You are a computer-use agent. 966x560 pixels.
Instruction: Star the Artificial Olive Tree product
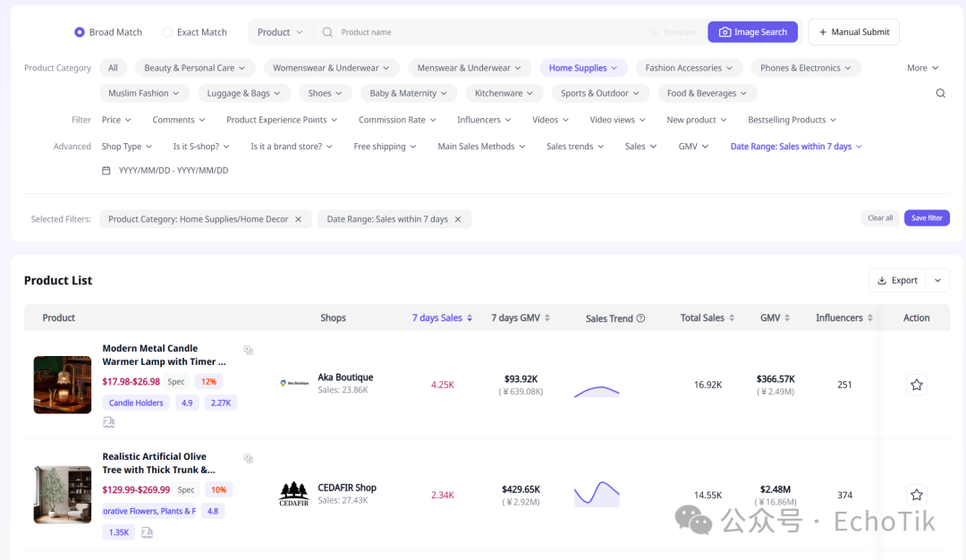tap(917, 495)
